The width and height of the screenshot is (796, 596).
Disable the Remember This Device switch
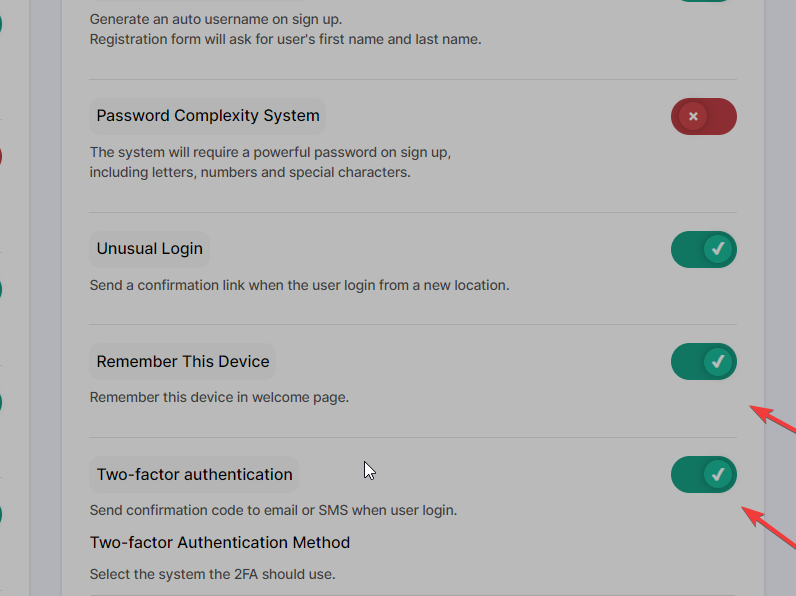click(703, 362)
